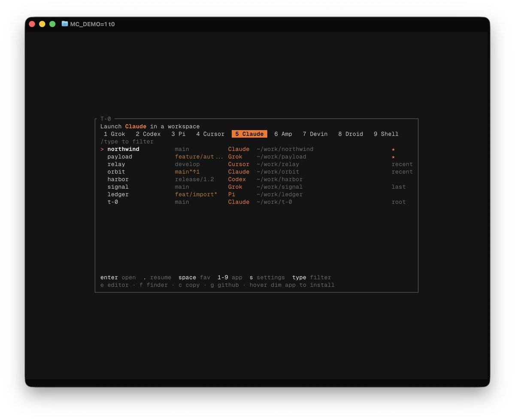Select the t-0 workspace name
Image resolution: width=515 pixels, height=420 pixels.
coord(113,202)
